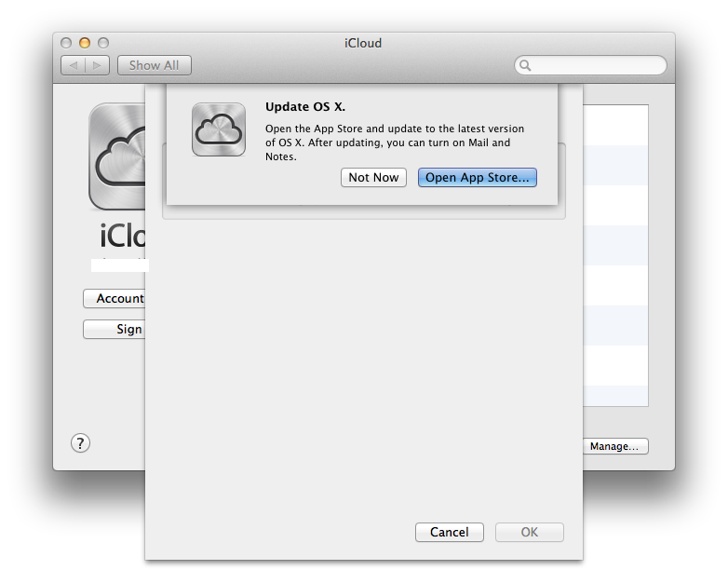728x570 pixels.
Task: Show All preferences panes
Action: pos(155,65)
